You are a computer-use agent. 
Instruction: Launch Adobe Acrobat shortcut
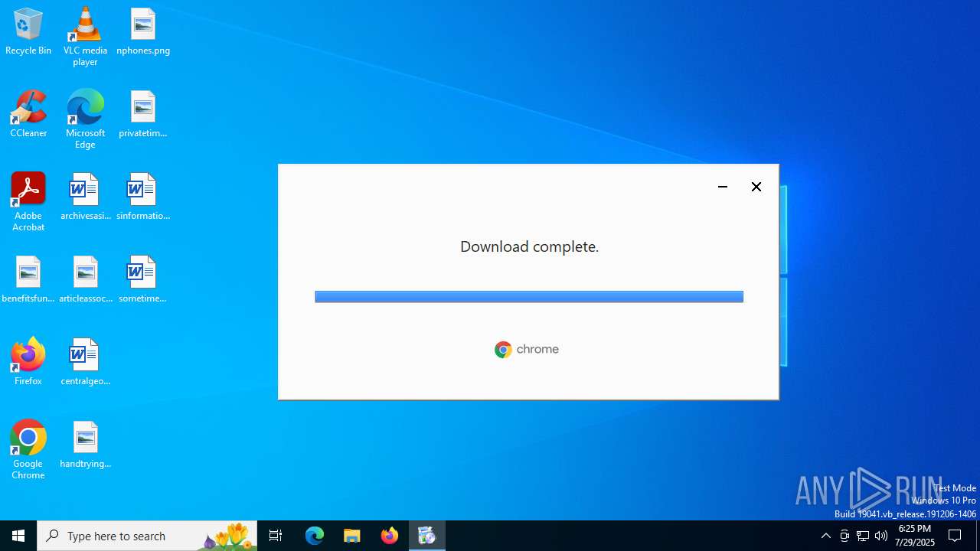coord(28,202)
